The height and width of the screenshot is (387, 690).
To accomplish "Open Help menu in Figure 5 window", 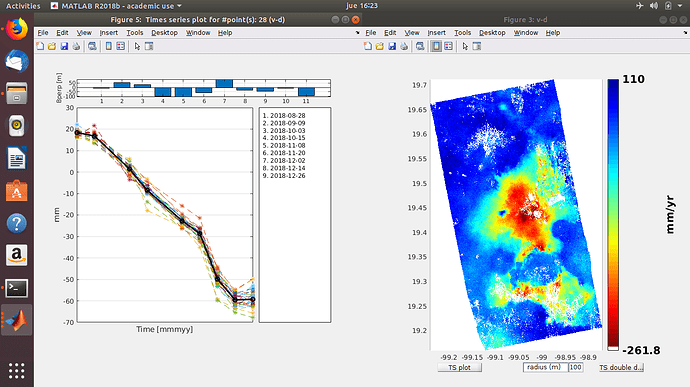I will click(x=225, y=33).
